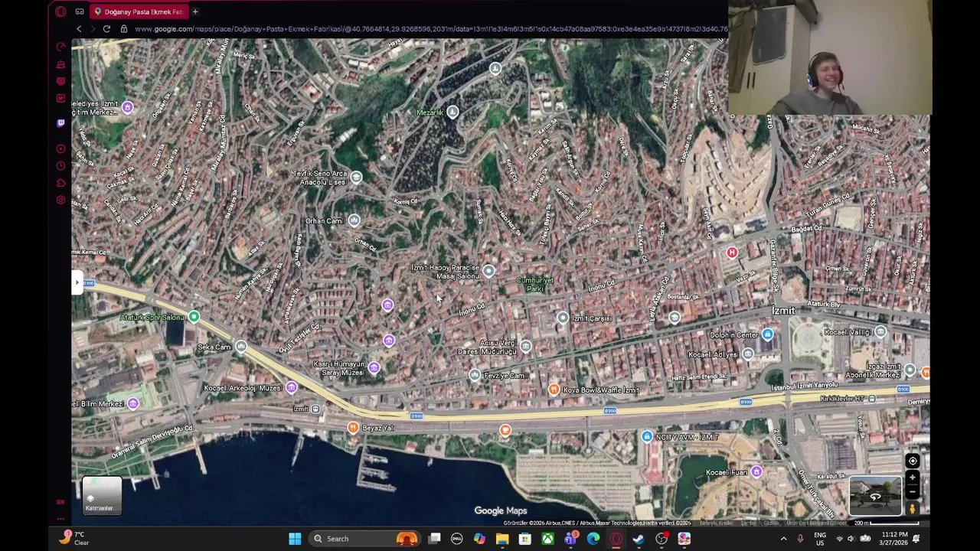Select İzgaz İzmit Abonelik Merkezi marker
The image size is (980, 551).
click(x=910, y=370)
